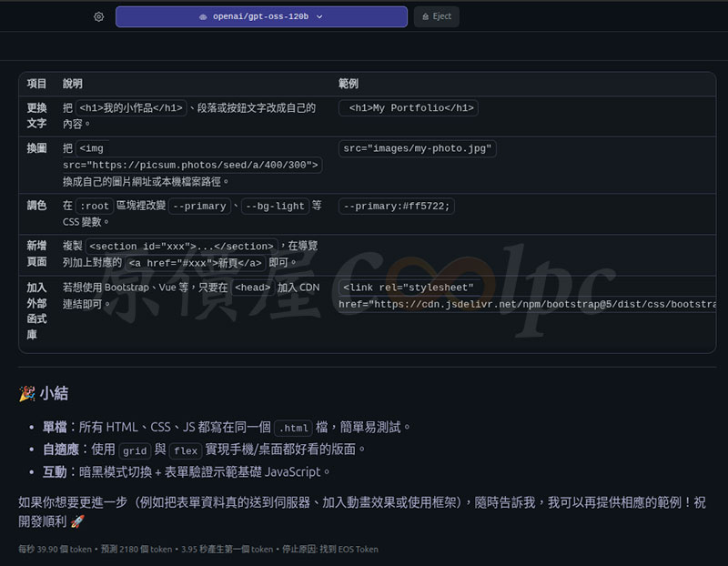This screenshot has height=566, width=728.
Task: Click the 項目 table header
Action: tap(36, 84)
